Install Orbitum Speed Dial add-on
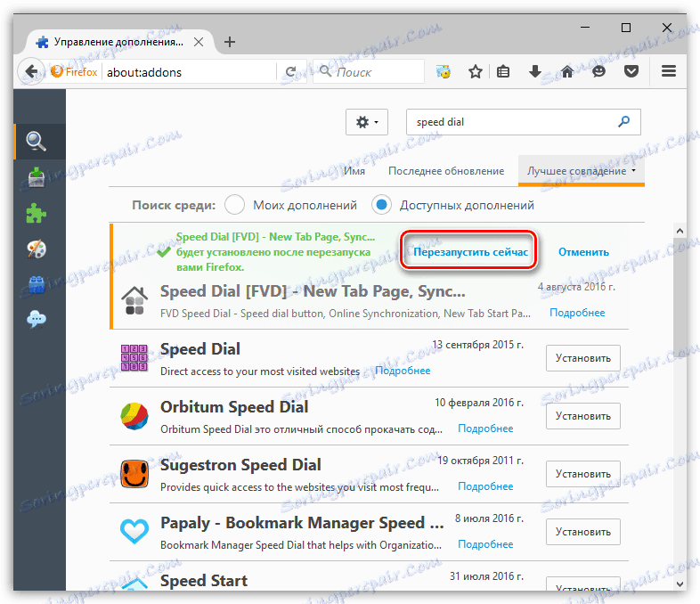Image resolution: width=700 pixels, height=604 pixels. [583, 416]
